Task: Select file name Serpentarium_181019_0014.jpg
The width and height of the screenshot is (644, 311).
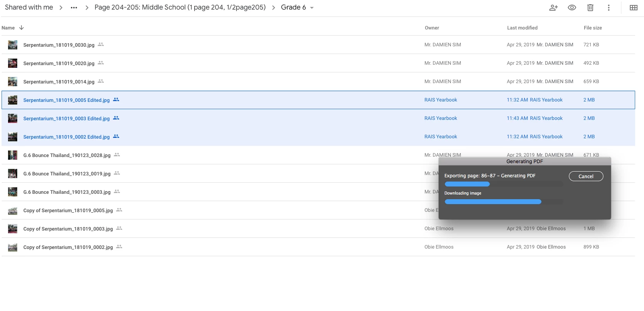Action: point(59,82)
